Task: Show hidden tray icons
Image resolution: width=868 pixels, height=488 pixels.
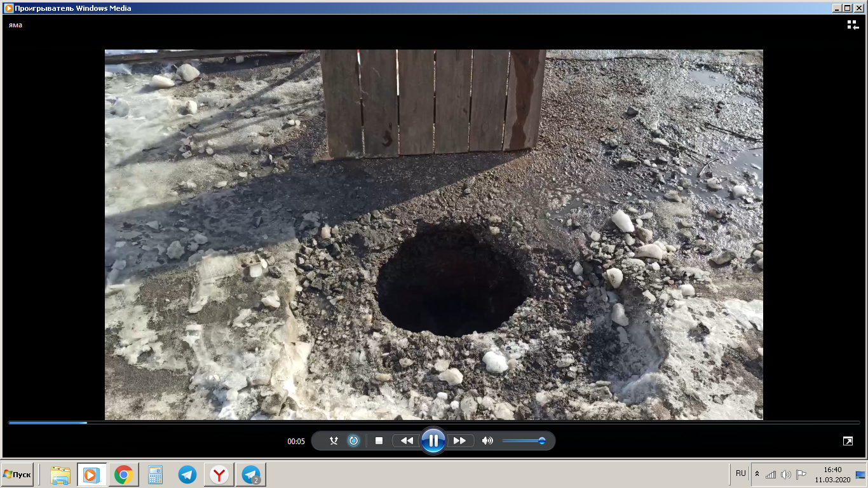Action: [x=757, y=474]
